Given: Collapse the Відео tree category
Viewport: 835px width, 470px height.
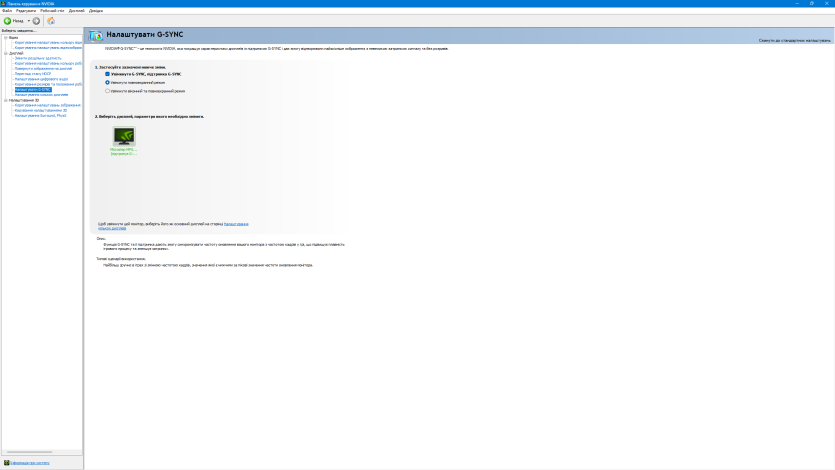Looking at the screenshot, I should pyautogui.click(x=6, y=38).
